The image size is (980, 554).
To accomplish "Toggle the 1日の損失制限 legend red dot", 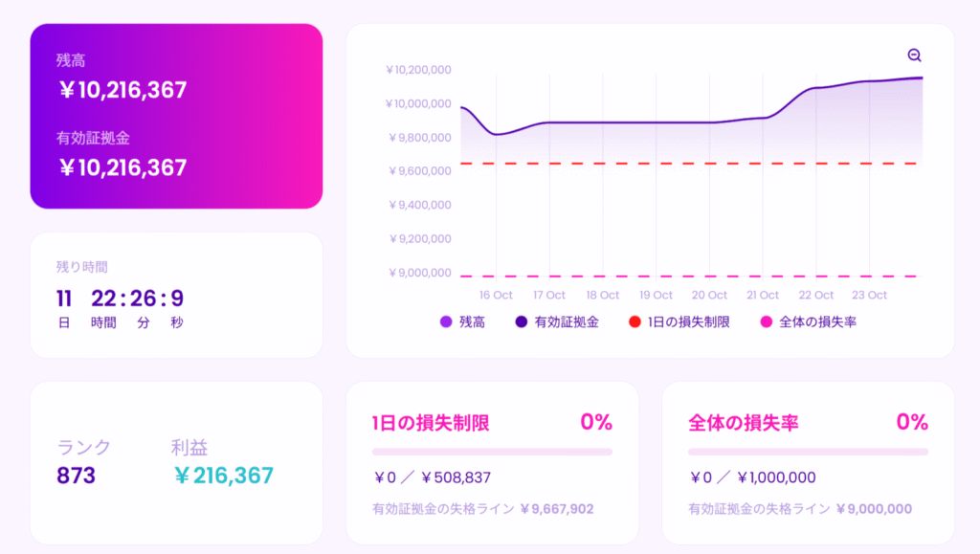I will click(635, 322).
